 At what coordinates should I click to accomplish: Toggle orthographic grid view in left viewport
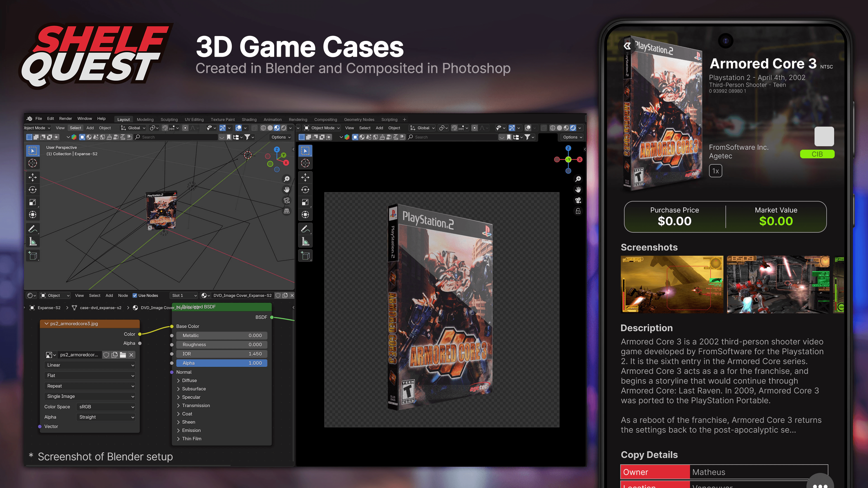pos(287,211)
